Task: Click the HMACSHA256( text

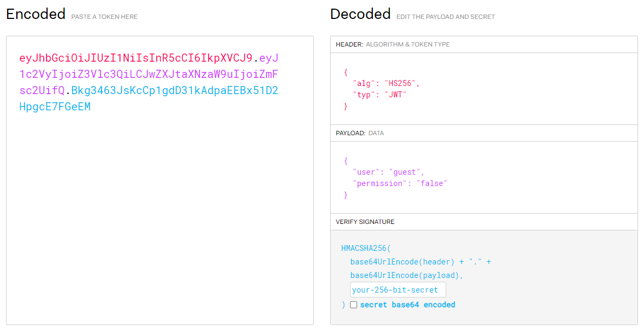Action: coord(366,248)
